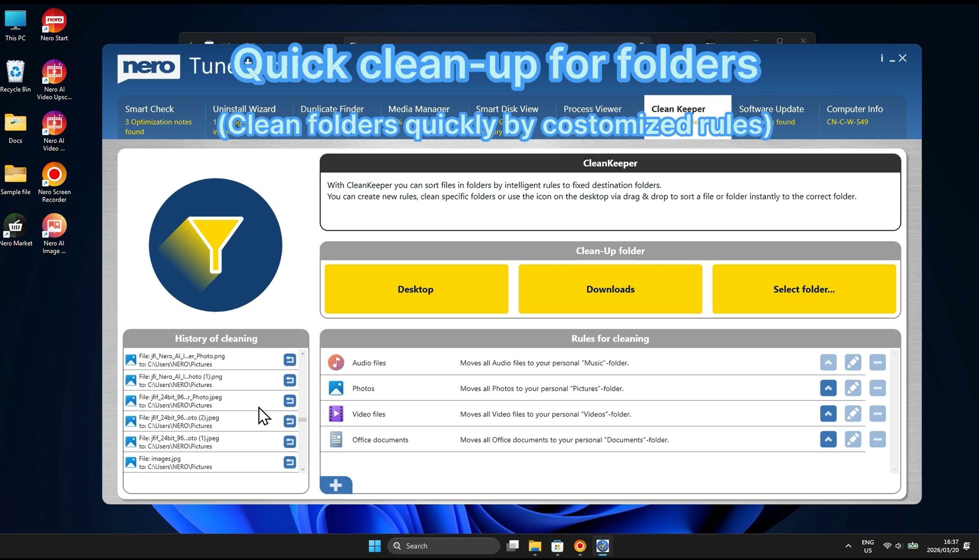Viewport: 979px width, 560px height.
Task: Remove the Audio files rule with the minus icon
Action: click(877, 362)
